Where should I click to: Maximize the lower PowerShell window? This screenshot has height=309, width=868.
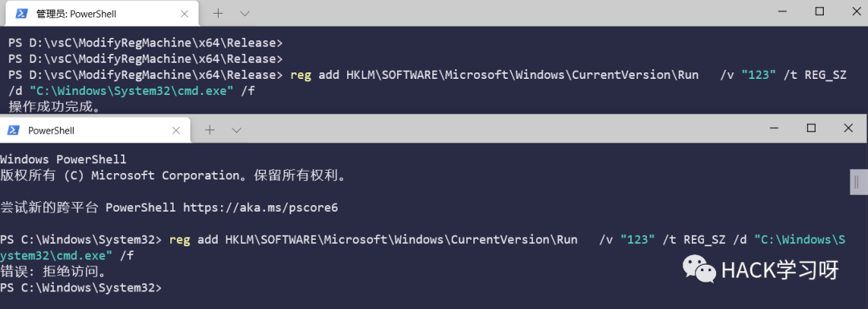[x=811, y=128]
